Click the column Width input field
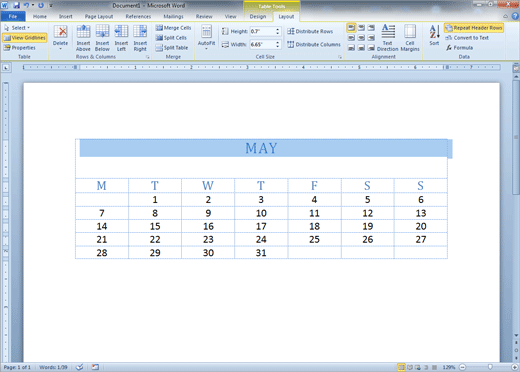Image resolution: width=520 pixels, height=372 pixels. tap(262, 44)
